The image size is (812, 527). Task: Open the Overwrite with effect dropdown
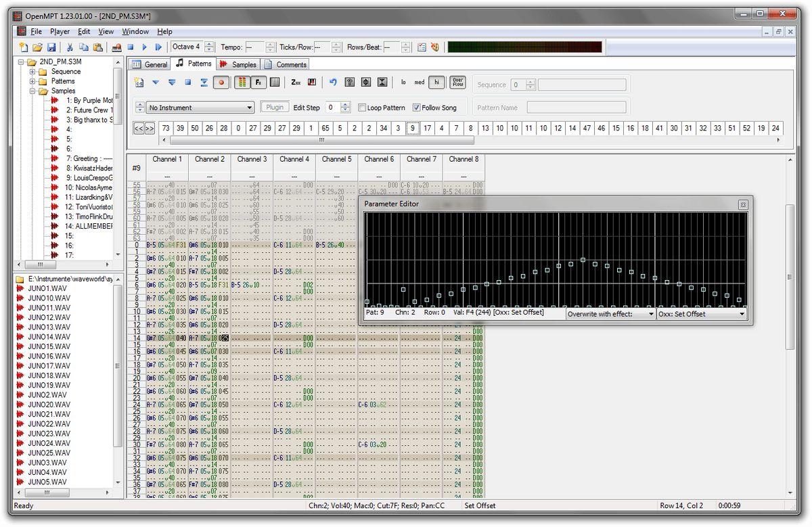point(610,314)
